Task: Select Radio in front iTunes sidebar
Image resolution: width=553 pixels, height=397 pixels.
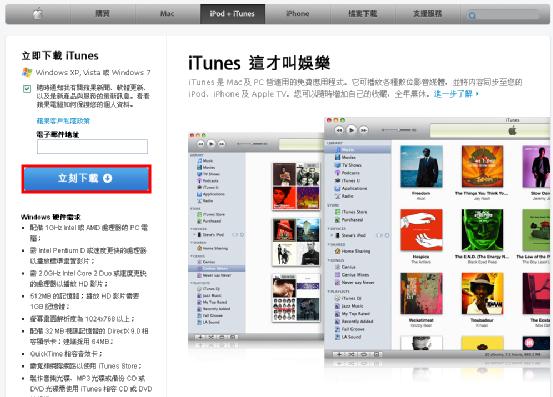Action: tap(344, 196)
